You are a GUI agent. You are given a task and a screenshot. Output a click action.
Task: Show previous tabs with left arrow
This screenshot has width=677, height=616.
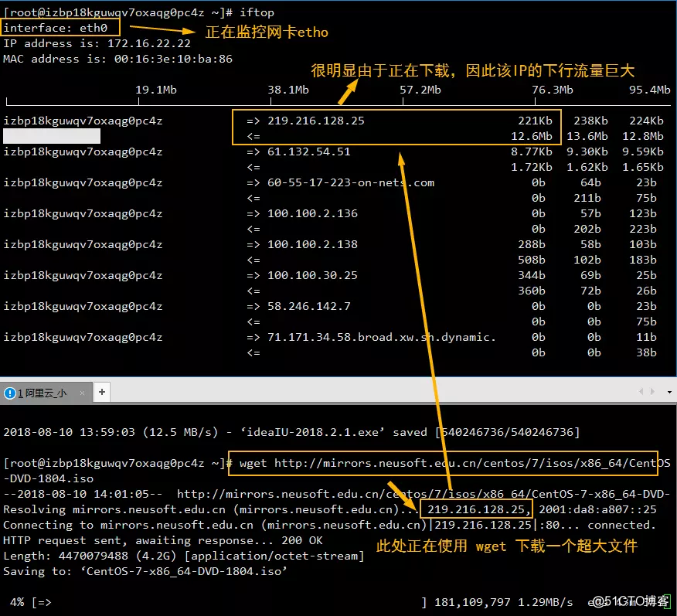641,392
